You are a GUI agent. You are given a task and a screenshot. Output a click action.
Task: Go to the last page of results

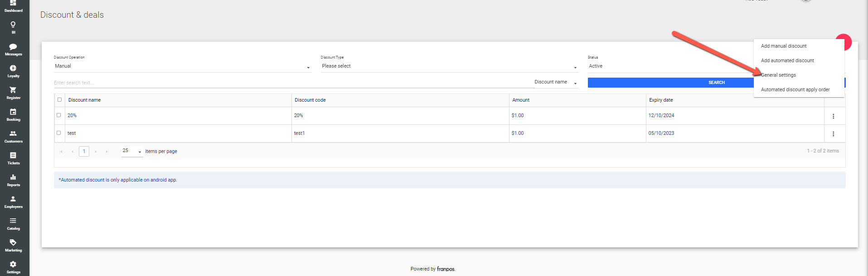pyautogui.click(x=107, y=152)
